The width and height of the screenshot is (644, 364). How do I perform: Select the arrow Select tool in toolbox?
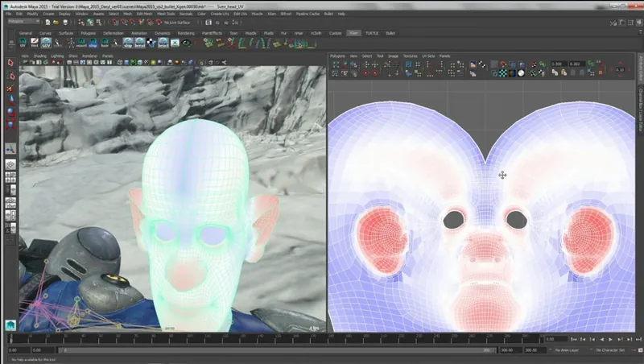pyautogui.click(x=10, y=63)
